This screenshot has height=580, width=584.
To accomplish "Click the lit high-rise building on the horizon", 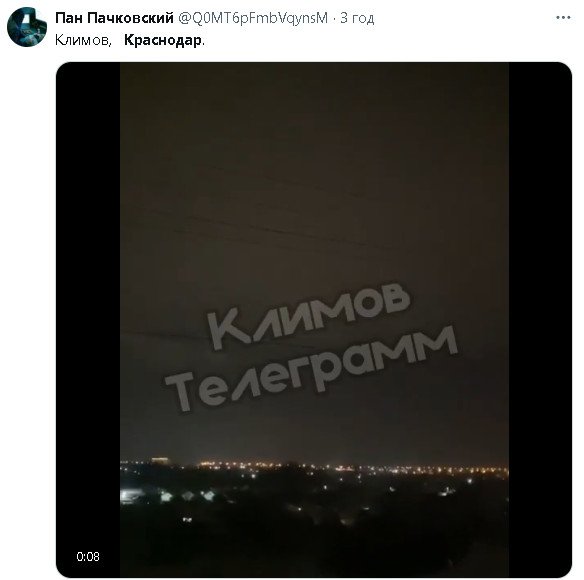I will tap(160, 460).
